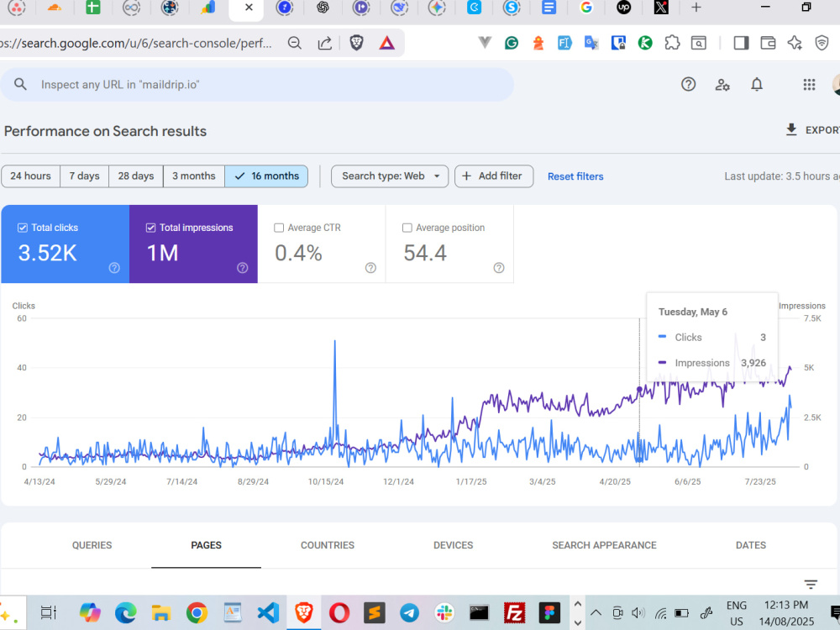
Task: Open Search Console help icon
Action: 689,85
